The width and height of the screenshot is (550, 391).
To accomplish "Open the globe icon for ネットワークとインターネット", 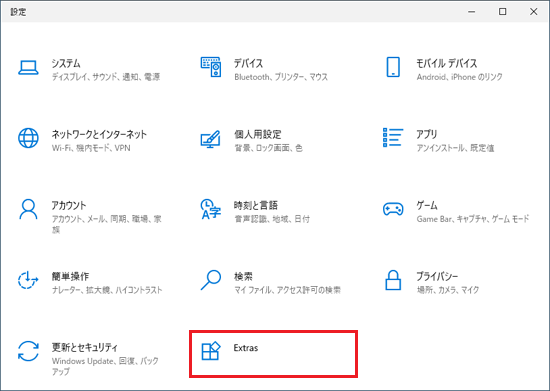I will (28, 138).
